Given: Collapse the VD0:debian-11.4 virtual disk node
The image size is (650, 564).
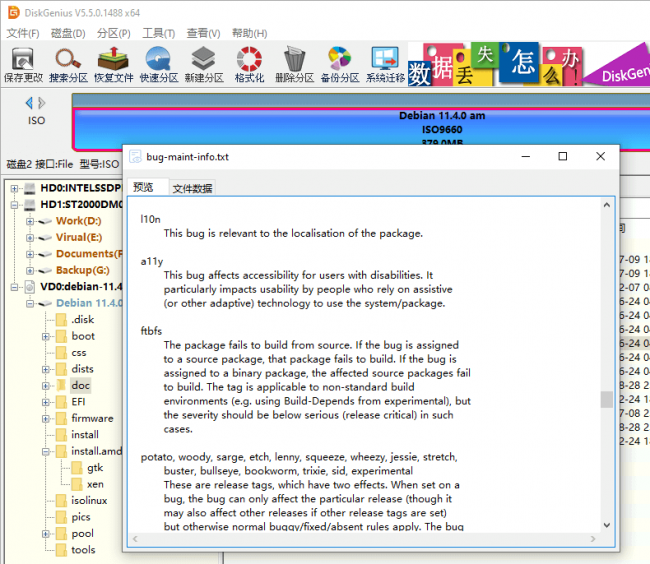Looking at the screenshot, I should [x=15, y=287].
